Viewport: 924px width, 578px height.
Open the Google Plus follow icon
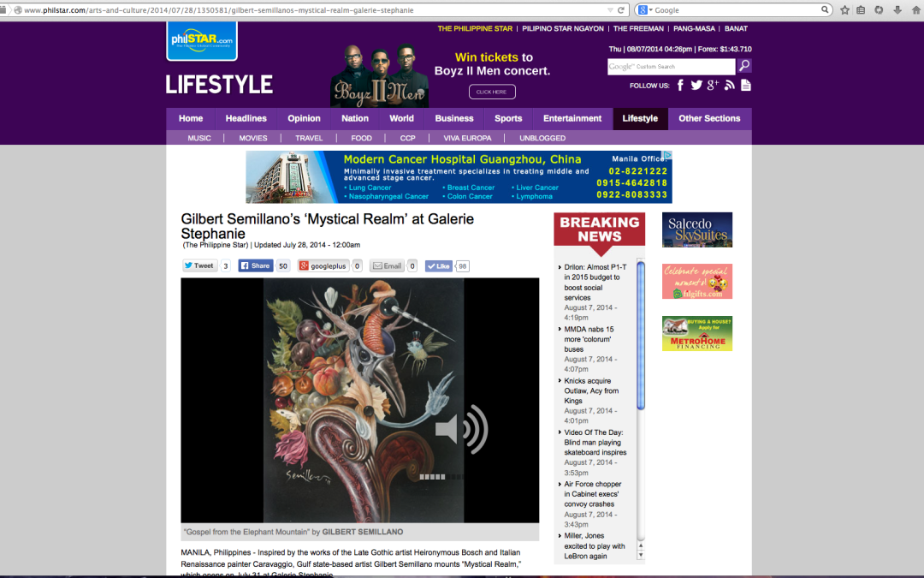coord(713,85)
